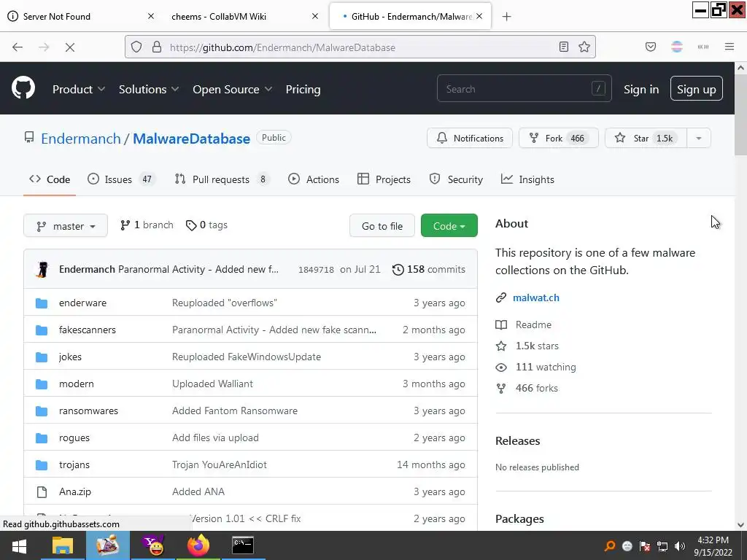
Task: Open the Pricing page
Action: coord(303,89)
